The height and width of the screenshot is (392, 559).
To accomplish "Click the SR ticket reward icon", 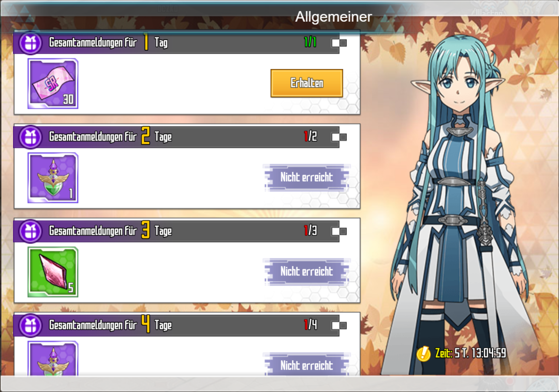I will [x=53, y=84].
